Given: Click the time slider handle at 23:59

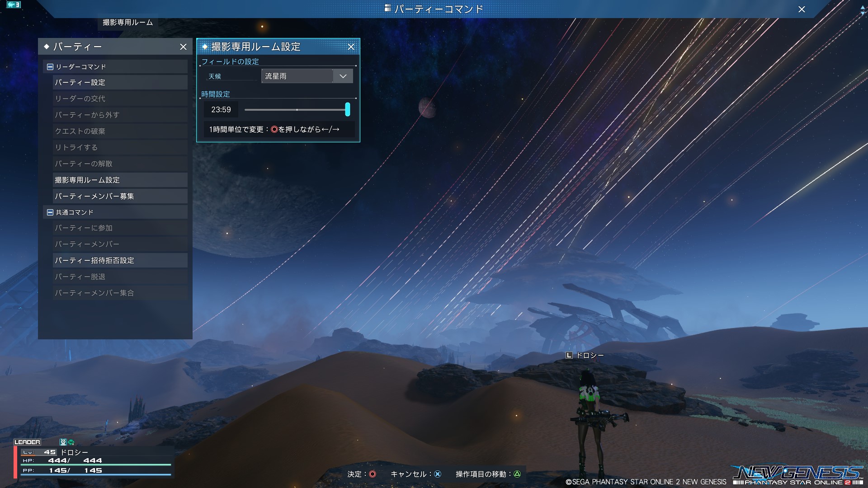Looking at the screenshot, I should point(347,109).
